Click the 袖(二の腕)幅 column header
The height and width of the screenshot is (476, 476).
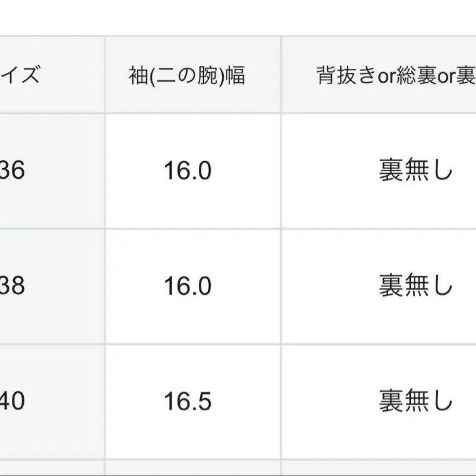(186, 76)
